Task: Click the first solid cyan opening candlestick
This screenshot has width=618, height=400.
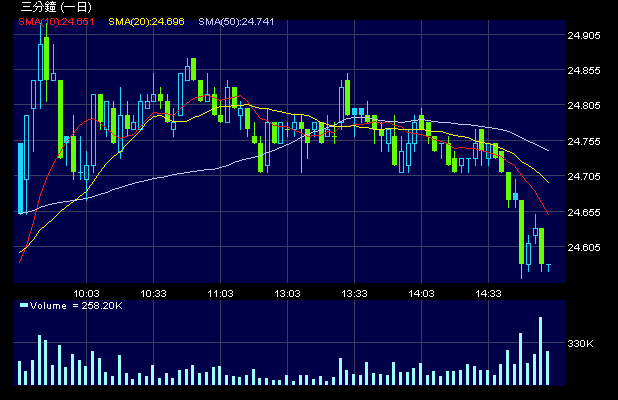Action: tap(20, 178)
